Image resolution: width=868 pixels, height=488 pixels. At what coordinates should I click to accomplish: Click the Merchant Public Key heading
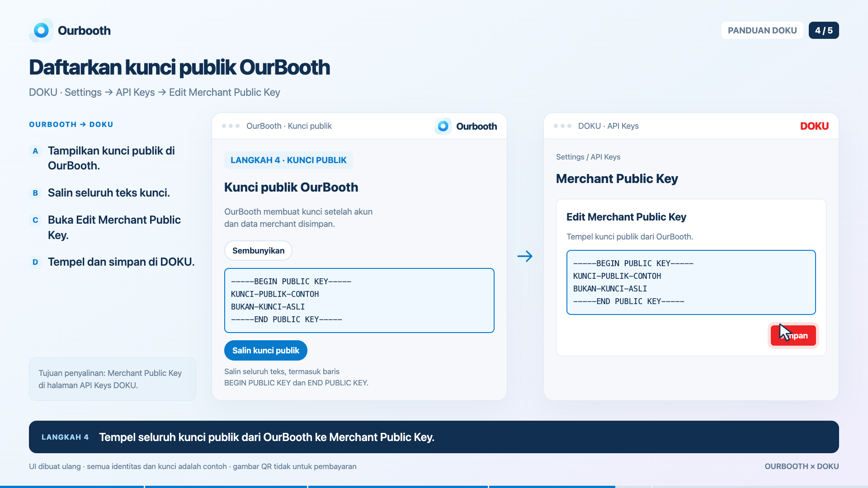coord(617,178)
